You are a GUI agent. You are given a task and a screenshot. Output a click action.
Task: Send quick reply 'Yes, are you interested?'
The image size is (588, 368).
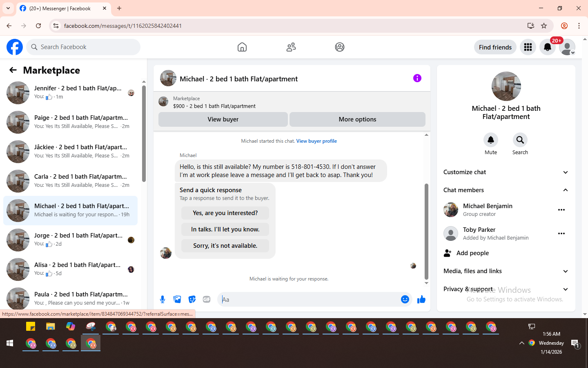coord(225,213)
